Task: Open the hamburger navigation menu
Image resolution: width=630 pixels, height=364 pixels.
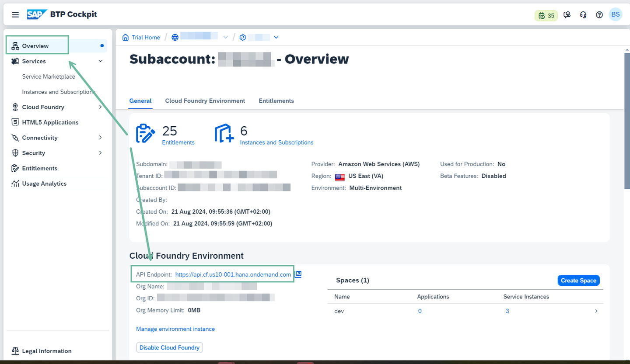Action: point(15,15)
